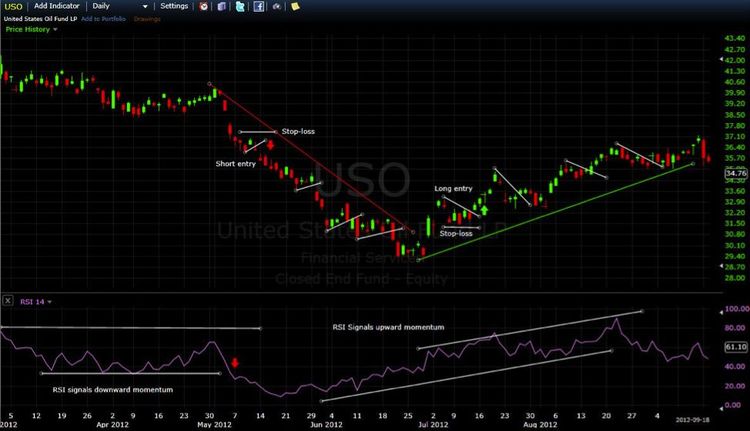Image resolution: width=750 pixels, height=431 pixels.
Task: Click the green uptrend line
Action: coord(555,212)
